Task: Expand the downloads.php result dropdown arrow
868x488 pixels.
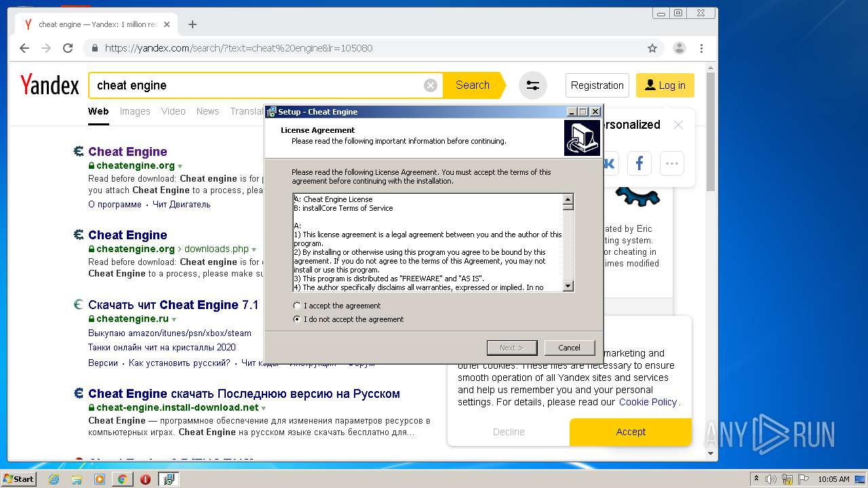Action: (x=254, y=249)
